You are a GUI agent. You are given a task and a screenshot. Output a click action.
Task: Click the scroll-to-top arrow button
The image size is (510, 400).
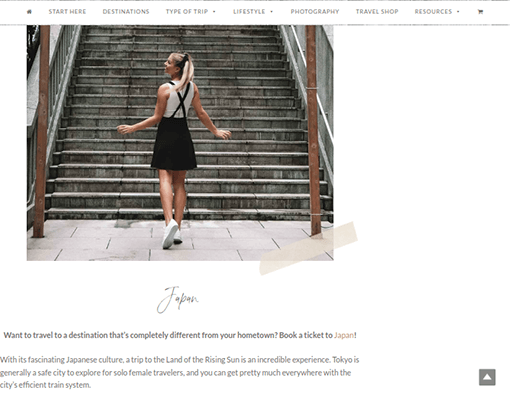487,377
